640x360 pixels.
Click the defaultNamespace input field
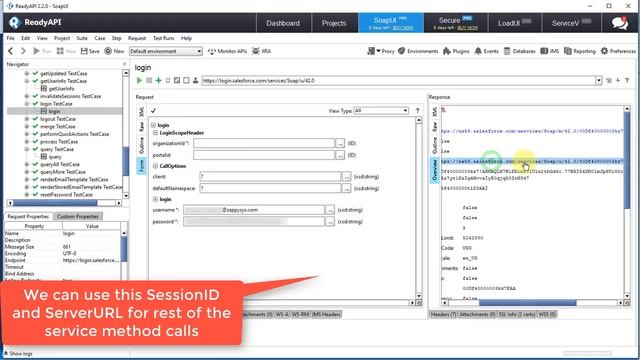click(x=270, y=188)
